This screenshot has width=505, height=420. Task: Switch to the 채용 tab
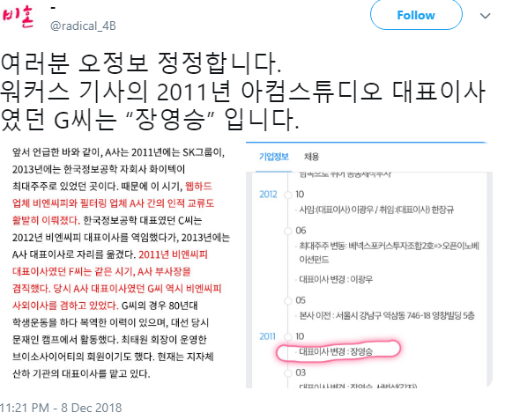click(311, 157)
